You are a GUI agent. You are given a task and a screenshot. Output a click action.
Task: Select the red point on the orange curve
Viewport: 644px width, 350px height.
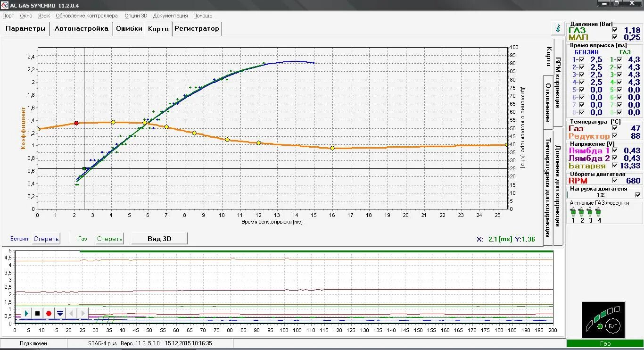pyautogui.click(x=76, y=123)
